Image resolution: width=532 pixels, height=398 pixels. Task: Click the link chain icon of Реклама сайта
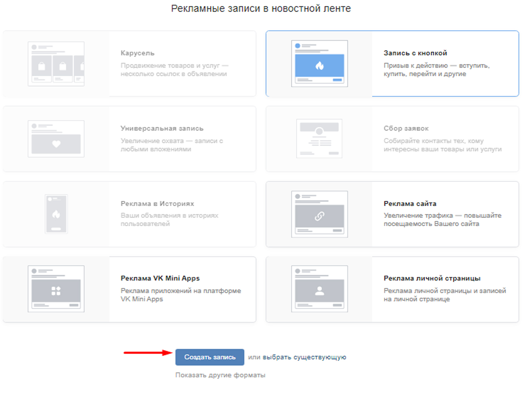[x=319, y=216]
